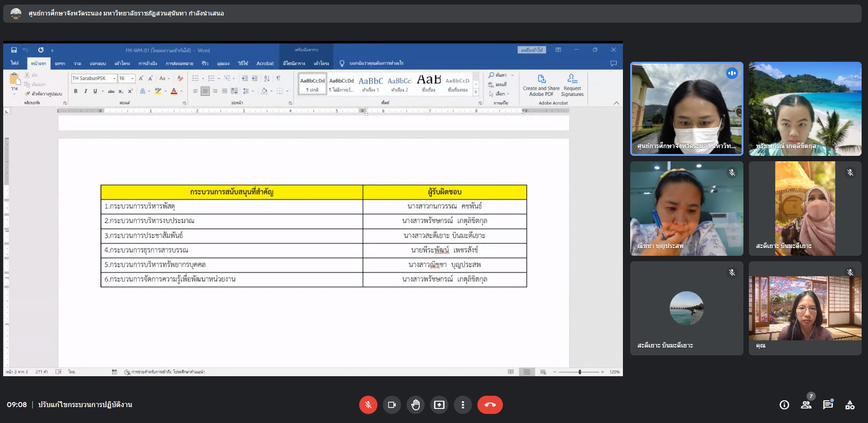The height and width of the screenshot is (423, 868).
Task: Open the ไฟล์ (File) tab in Word
Action: click(15, 64)
